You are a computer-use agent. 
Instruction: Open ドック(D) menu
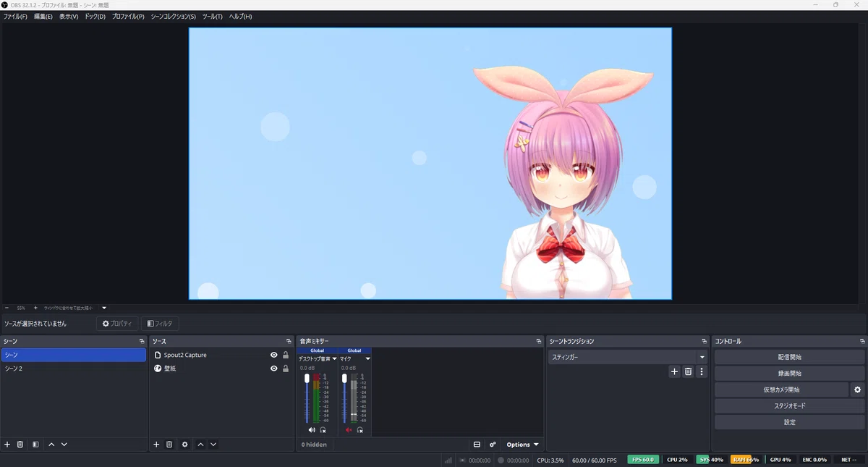[x=95, y=16]
